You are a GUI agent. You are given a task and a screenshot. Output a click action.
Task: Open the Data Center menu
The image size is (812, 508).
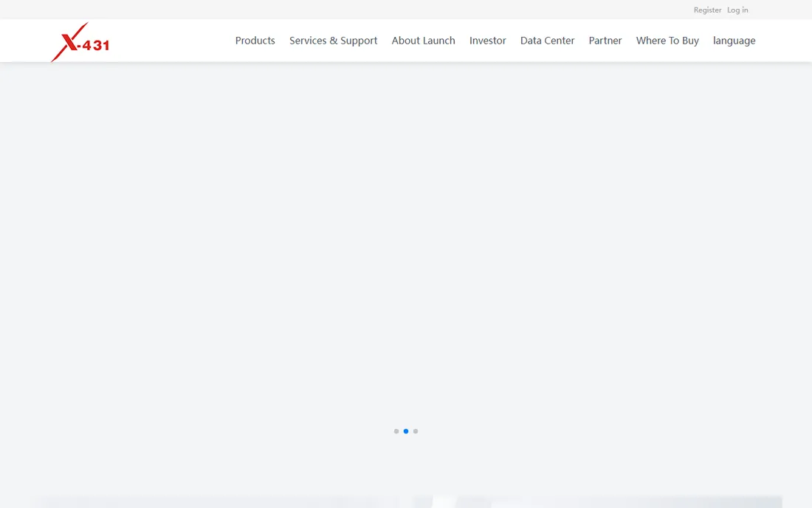click(x=547, y=41)
